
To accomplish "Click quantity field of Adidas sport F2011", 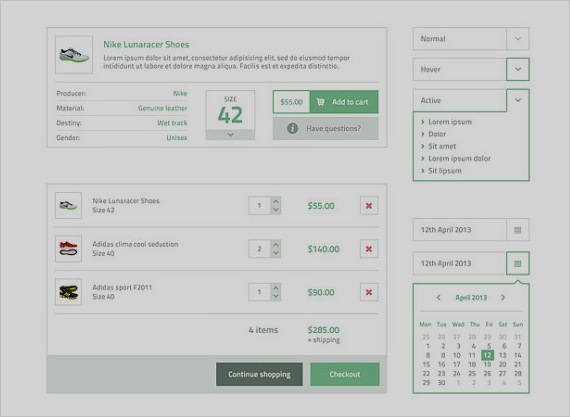I will pos(260,292).
